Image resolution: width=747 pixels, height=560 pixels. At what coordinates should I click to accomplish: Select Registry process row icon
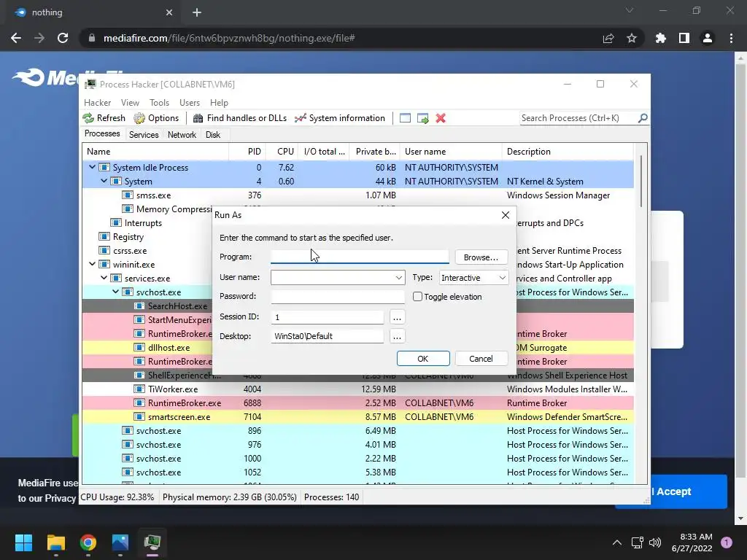104,237
